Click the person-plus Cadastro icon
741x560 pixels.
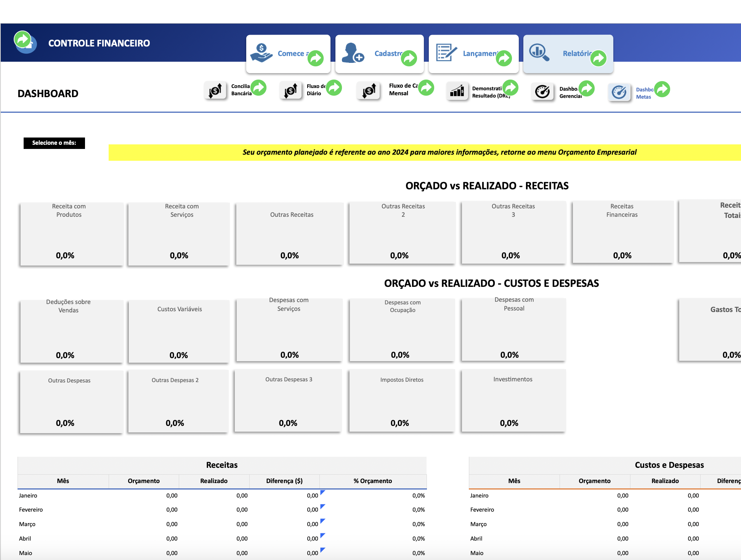[x=353, y=53]
